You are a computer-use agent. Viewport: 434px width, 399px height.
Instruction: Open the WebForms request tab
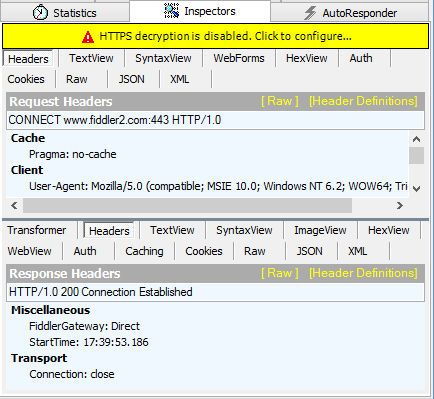[x=239, y=58]
